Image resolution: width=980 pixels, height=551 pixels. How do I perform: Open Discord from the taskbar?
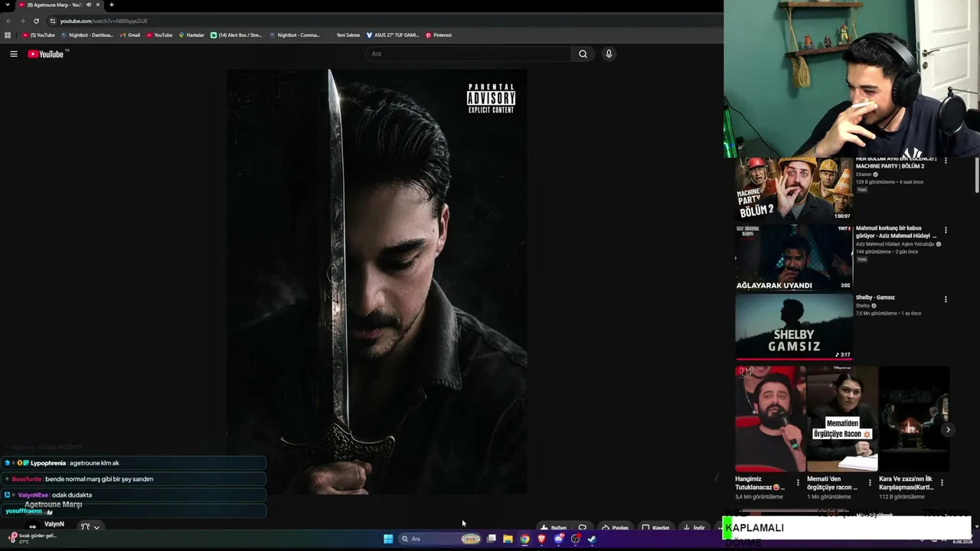559,539
